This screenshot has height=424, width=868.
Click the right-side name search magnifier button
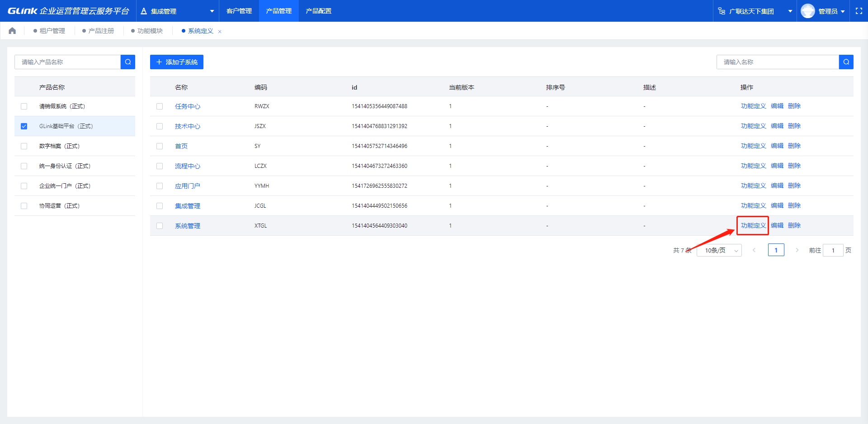pos(846,62)
